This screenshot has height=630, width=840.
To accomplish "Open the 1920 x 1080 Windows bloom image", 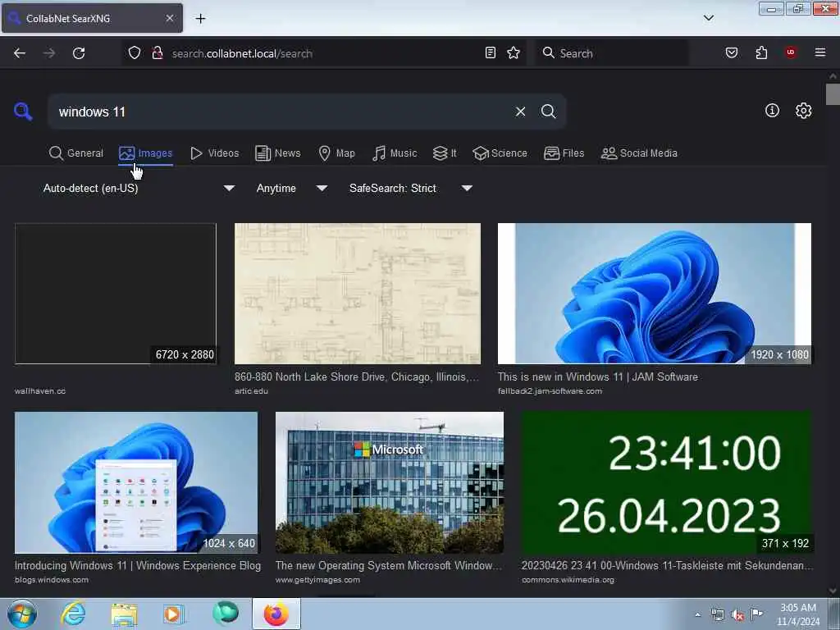I will (654, 294).
